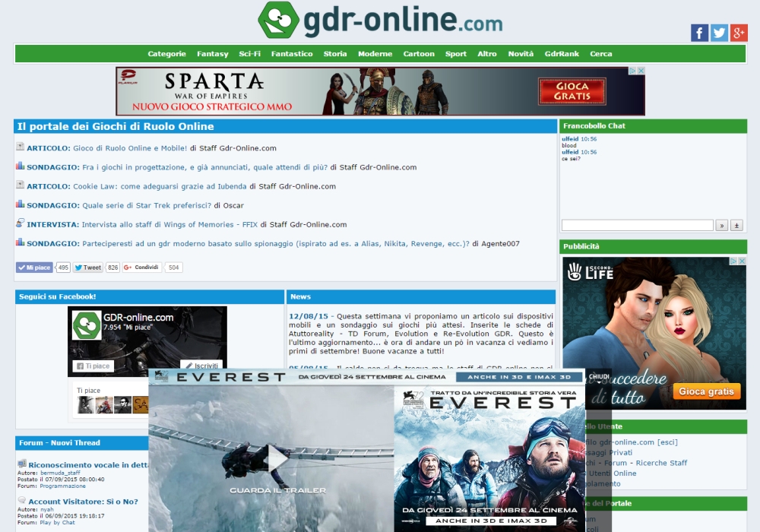Open AdChoices icon on Sparta banner

point(633,71)
